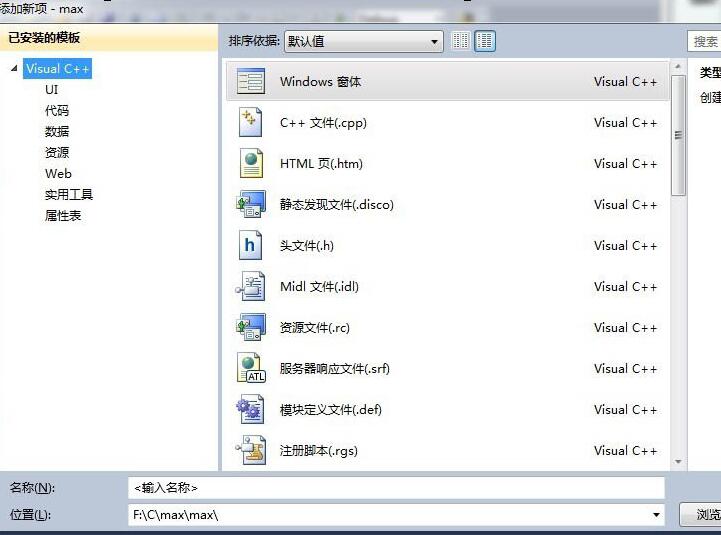
Task: Click the 模块定义文件(.def) gears icon
Action: tap(251, 409)
